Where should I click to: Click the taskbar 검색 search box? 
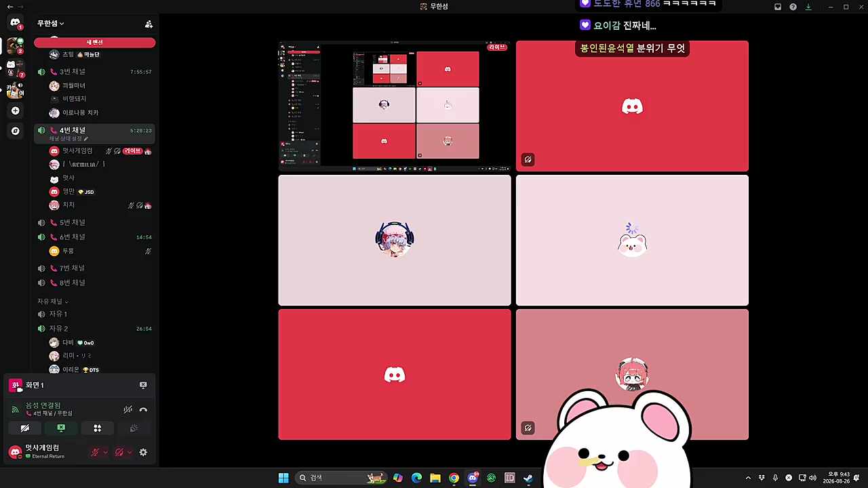coord(342,478)
